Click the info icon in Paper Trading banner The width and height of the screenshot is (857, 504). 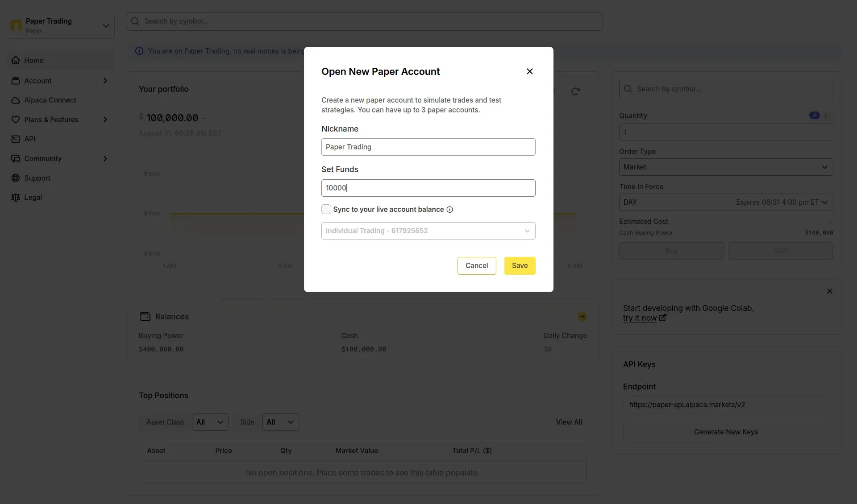coord(139,51)
